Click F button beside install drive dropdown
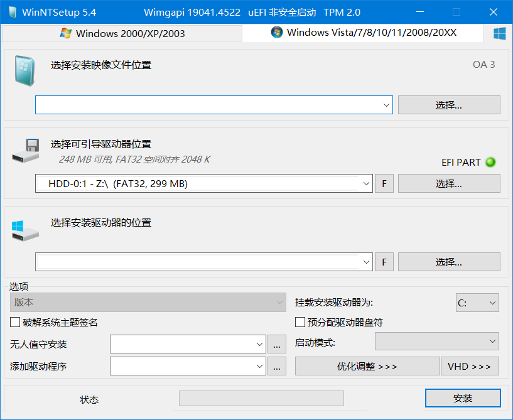513x420 pixels. point(384,262)
